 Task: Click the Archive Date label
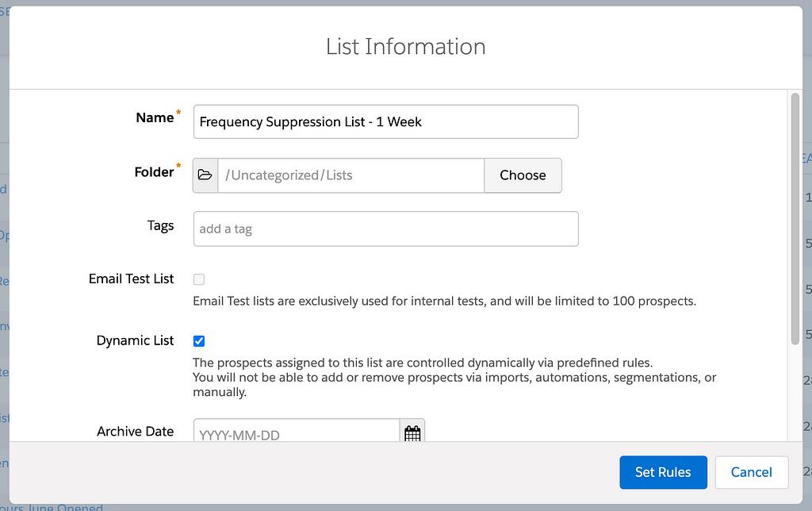point(135,432)
